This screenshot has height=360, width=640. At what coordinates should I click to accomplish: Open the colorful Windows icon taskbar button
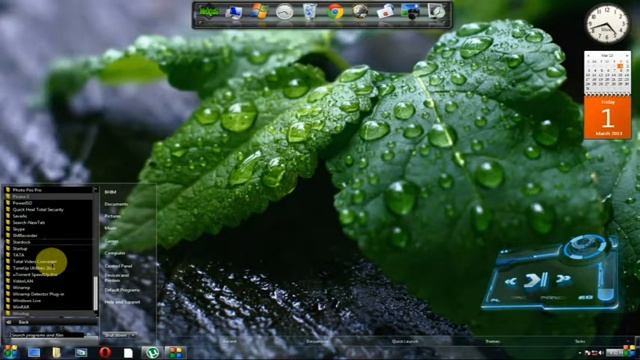click(x=176, y=352)
